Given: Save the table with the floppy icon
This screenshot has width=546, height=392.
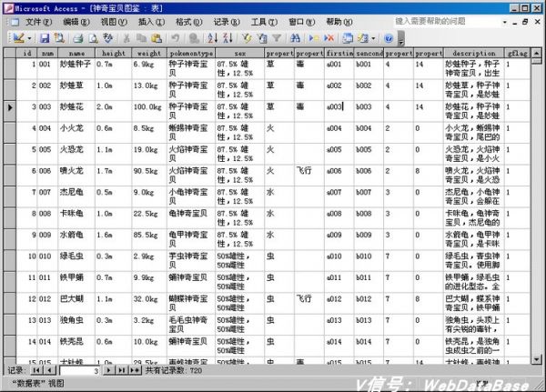Looking at the screenshot, I should [45, 38].
